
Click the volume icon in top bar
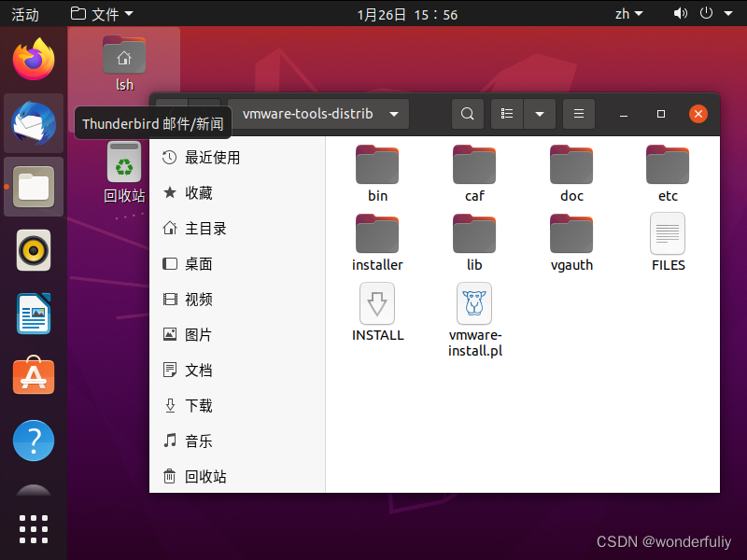pyautogui.click(x=681, y=13)
